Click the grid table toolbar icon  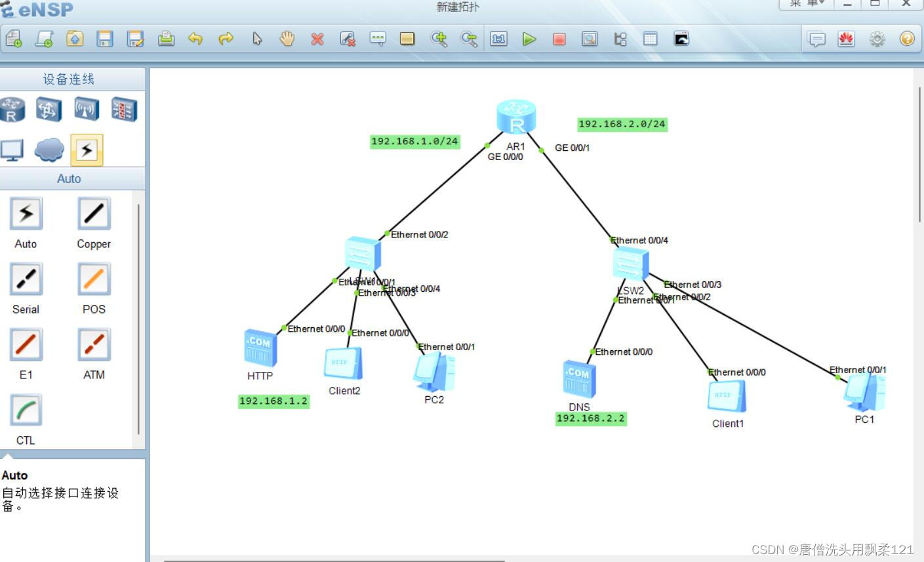(651, 39)
